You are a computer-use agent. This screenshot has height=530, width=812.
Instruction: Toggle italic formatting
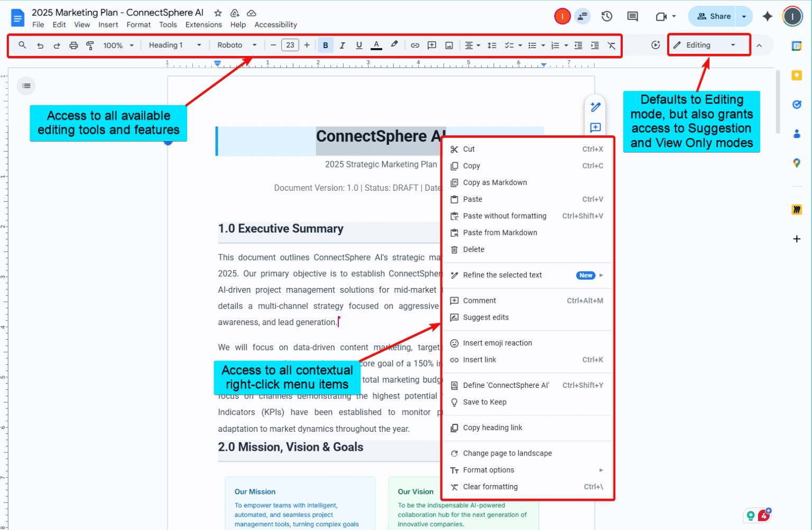[342, 45]
